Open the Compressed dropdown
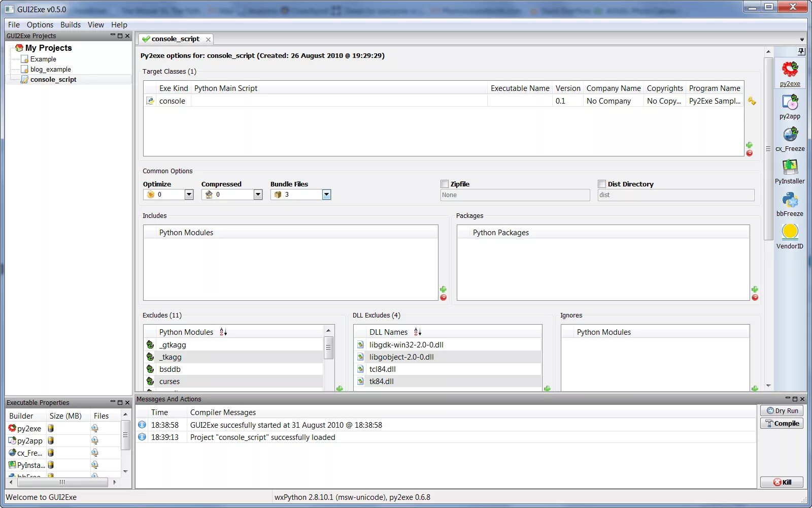This screenshot has width=812, height=508. point(258,195)
